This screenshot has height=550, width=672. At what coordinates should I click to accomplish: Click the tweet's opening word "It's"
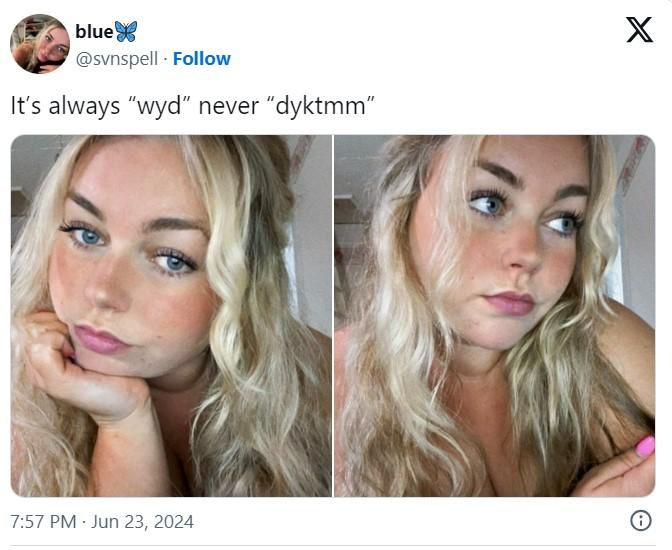click(26, 105)
